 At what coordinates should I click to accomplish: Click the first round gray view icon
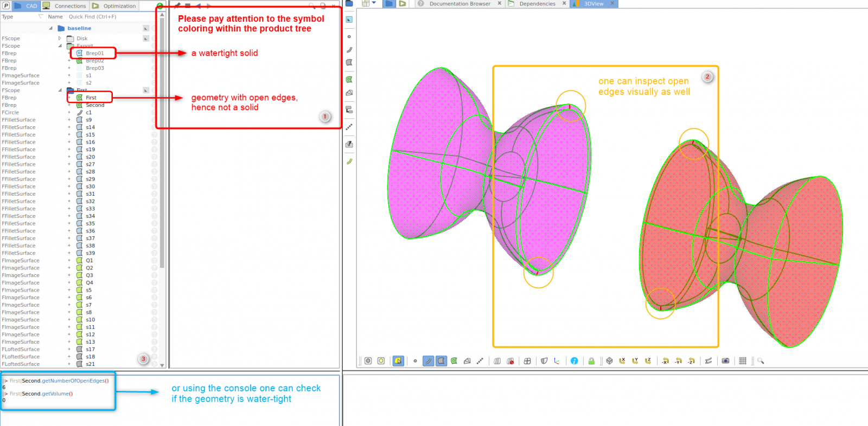(368, 361)
